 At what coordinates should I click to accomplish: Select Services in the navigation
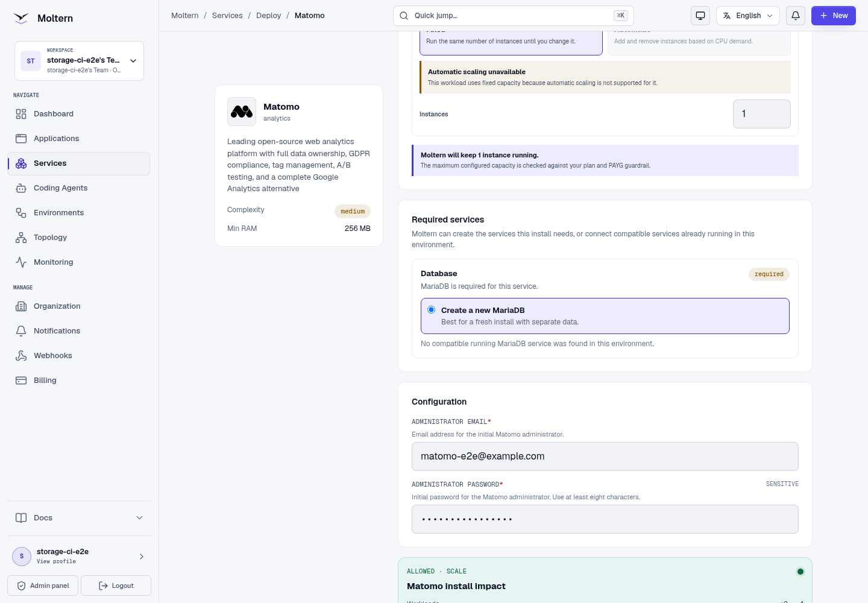(78, 163)
